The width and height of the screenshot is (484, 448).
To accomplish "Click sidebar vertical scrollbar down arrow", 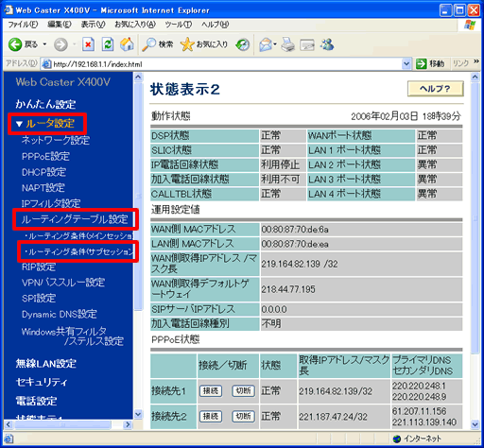I will tap(138, 414).
